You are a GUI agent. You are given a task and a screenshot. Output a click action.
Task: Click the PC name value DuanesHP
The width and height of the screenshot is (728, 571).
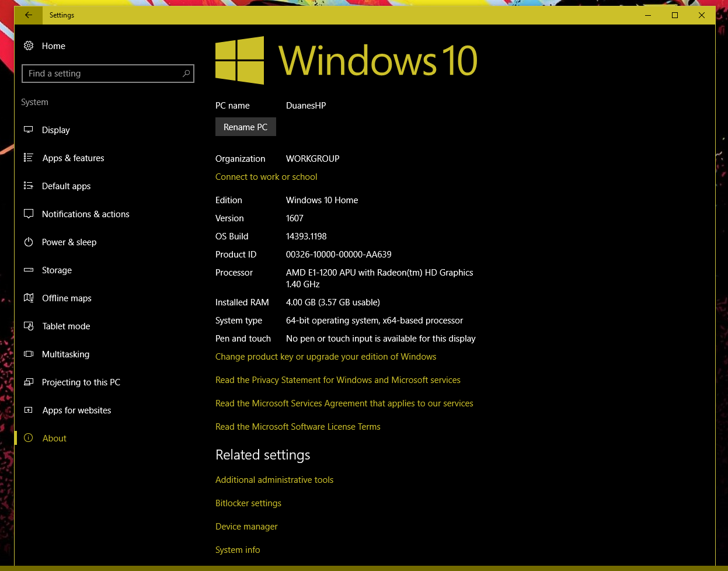pos(306,105)
